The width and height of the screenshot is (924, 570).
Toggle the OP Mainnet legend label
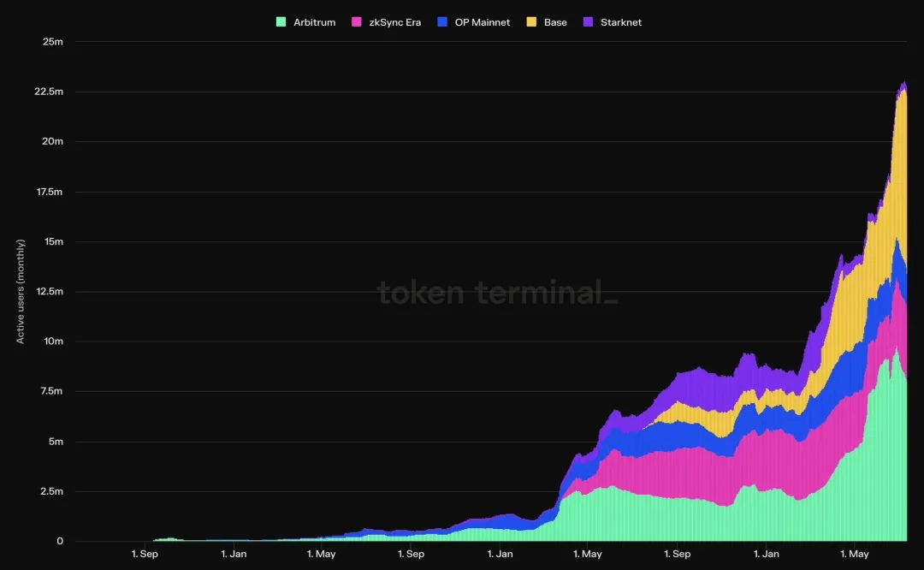[482, 22]
